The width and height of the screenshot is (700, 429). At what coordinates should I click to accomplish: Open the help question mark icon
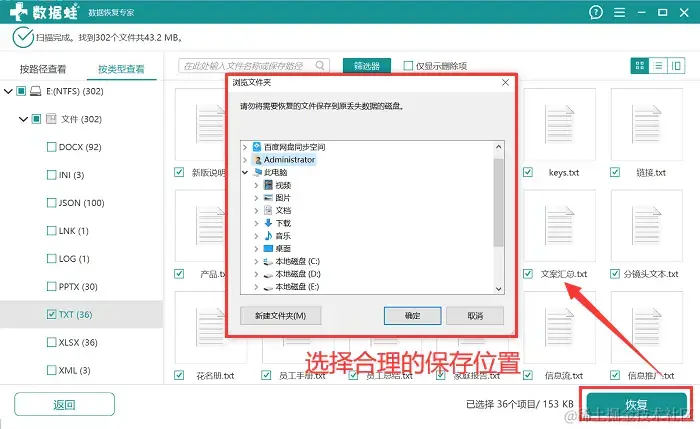click(x=596, y=12)
